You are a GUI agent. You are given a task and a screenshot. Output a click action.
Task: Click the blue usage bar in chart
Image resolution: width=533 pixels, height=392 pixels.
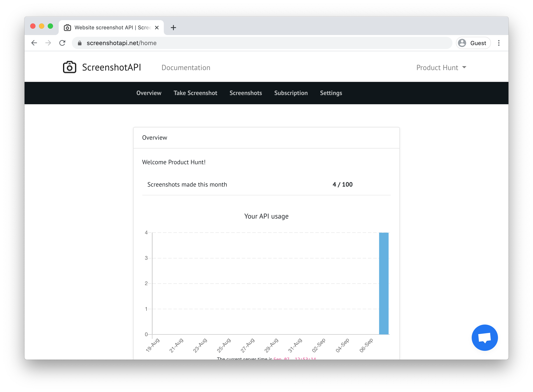pyautogui.click(x=384, y=284)
